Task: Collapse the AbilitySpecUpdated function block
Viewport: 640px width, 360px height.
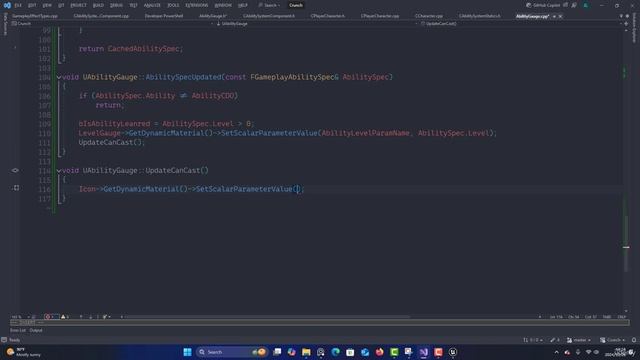Action: (59, 77)
